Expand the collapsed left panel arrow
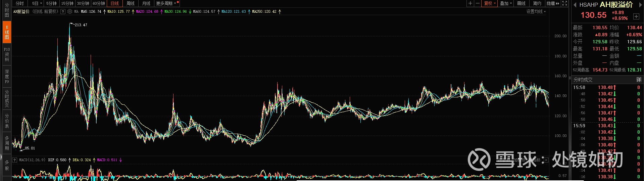Image resolution: width=644 pixels, height=181 pixels. coord(1,157)
